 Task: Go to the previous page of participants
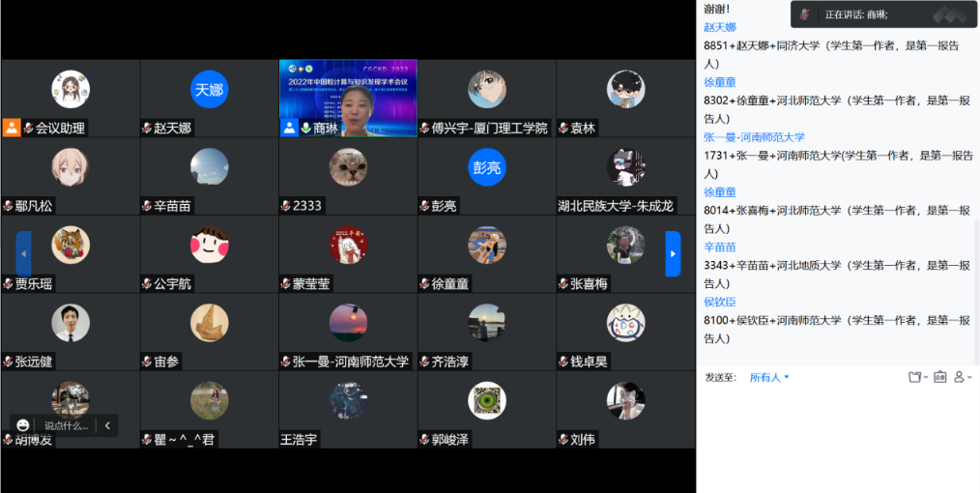pyautogui.click(x=24, y=253)
